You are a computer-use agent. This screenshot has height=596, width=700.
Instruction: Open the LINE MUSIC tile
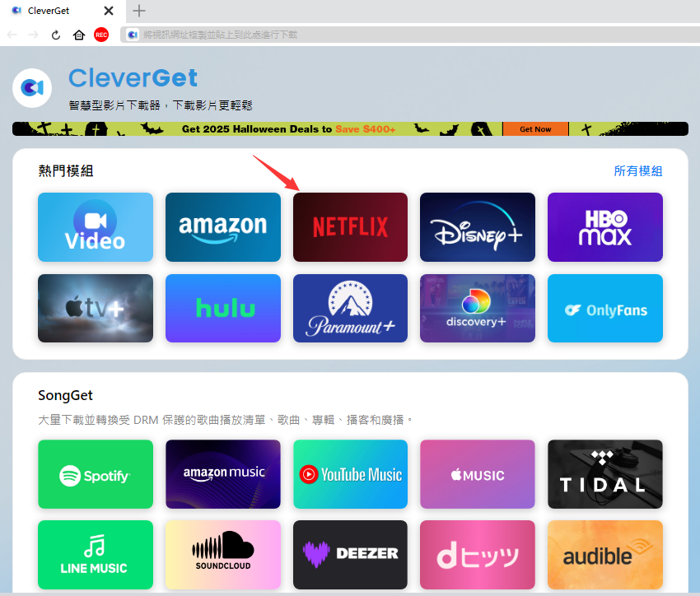[96, 555]
